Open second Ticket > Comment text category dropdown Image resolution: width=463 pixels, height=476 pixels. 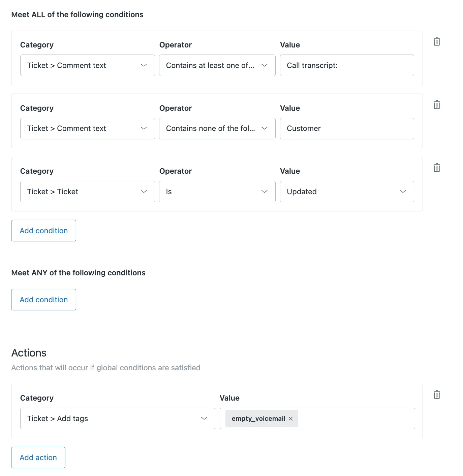click(x=87, y=129)
